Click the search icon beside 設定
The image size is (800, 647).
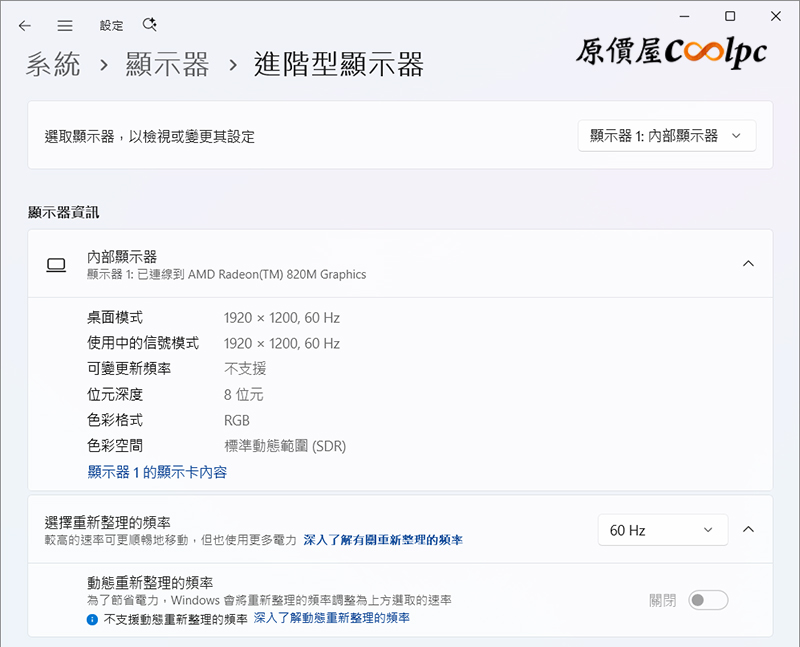pos(149,25)
